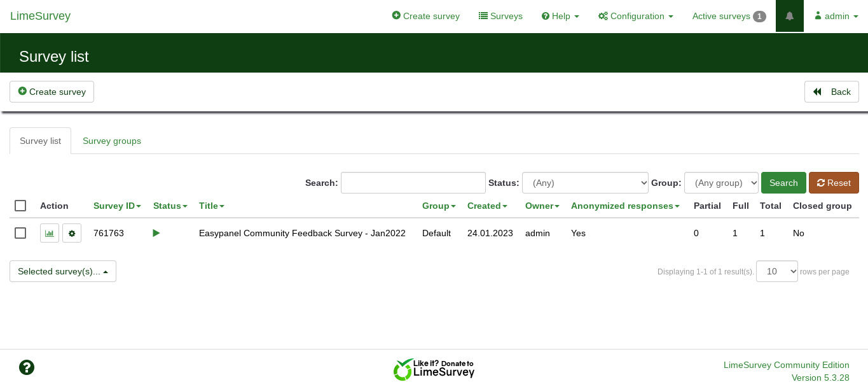Select the header checkbox to select all surveys

point(20,206)
